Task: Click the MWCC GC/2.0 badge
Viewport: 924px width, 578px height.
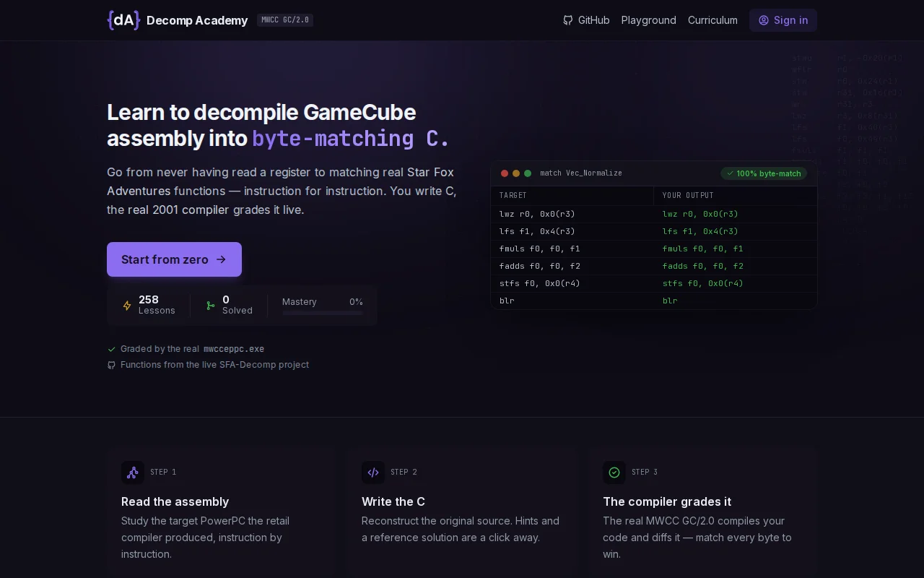Action: [285, 20]
